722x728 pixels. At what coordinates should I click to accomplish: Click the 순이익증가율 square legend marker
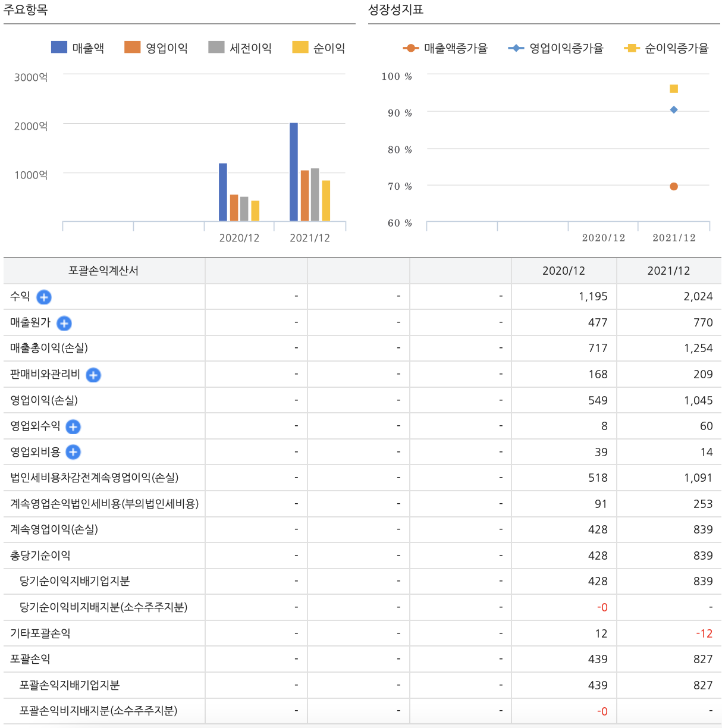coord(632,48)
